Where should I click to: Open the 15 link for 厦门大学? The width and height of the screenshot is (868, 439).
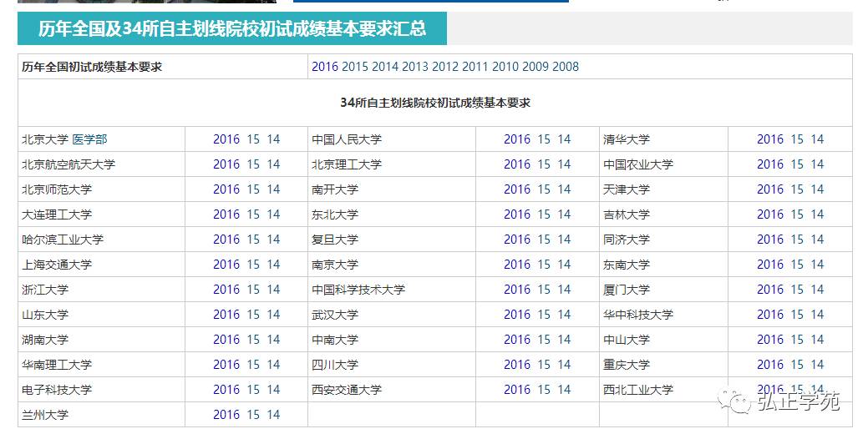click(797, 289)
